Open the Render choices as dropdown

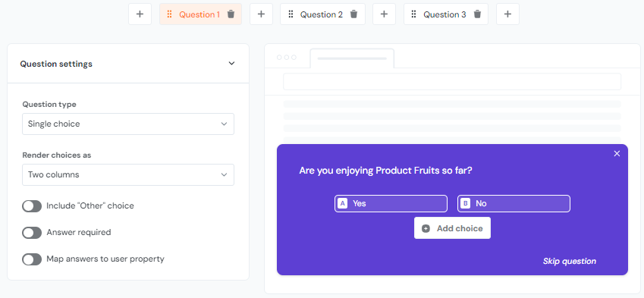[128, 175]
